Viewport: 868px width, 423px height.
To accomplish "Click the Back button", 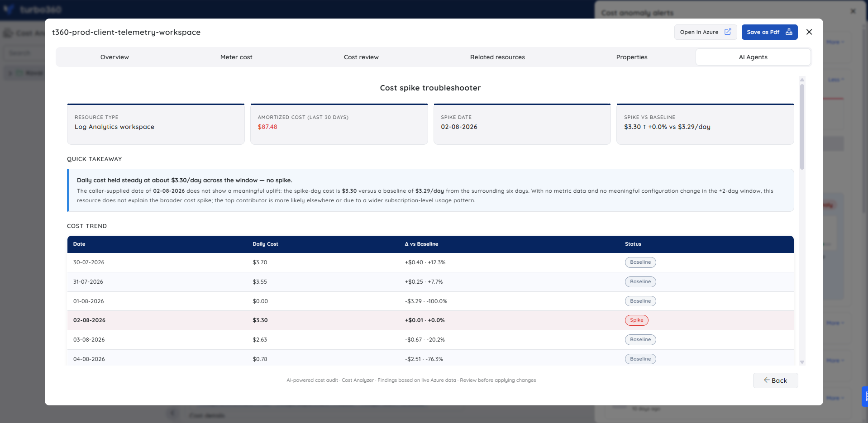I will pyautogui.click(x=775, y=380).
